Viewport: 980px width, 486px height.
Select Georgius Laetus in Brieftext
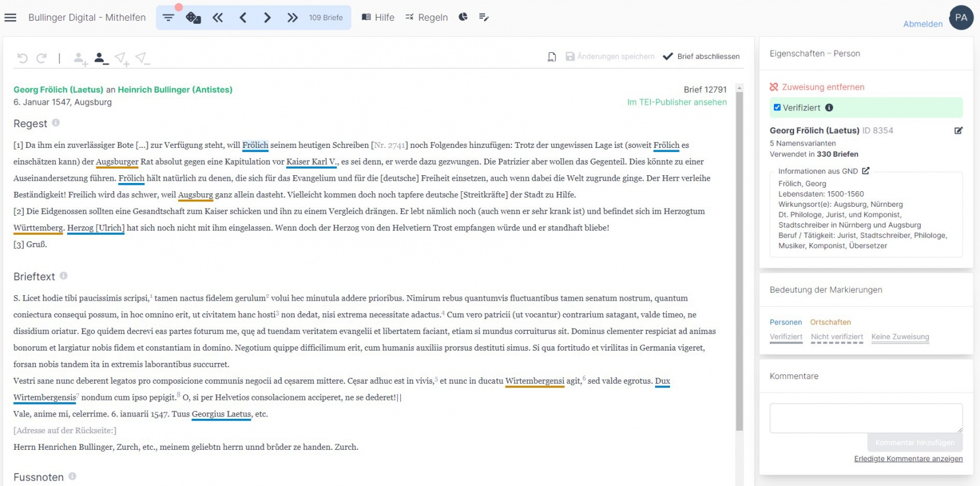(x=222, y=414)
